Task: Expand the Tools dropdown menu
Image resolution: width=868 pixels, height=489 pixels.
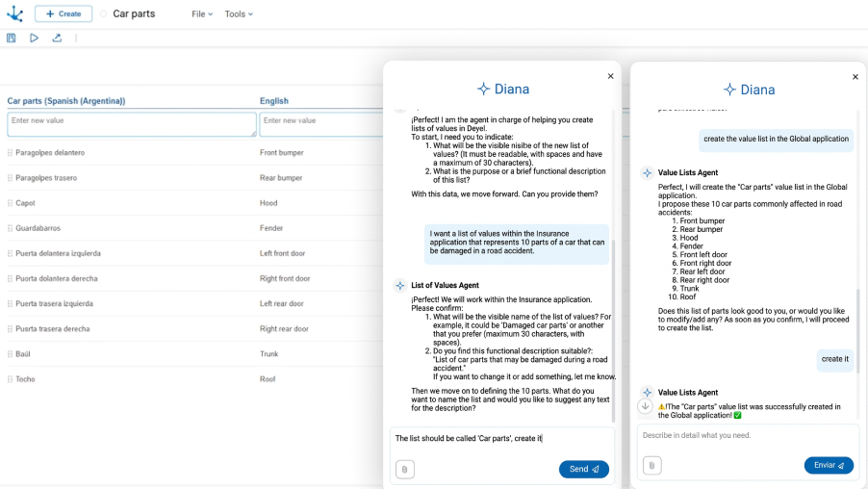Action: (x=239, y=14)
